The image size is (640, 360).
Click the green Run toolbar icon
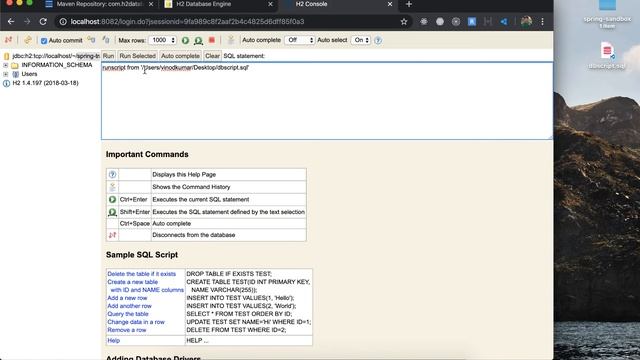pyautogui.click(x=185, y=40)
